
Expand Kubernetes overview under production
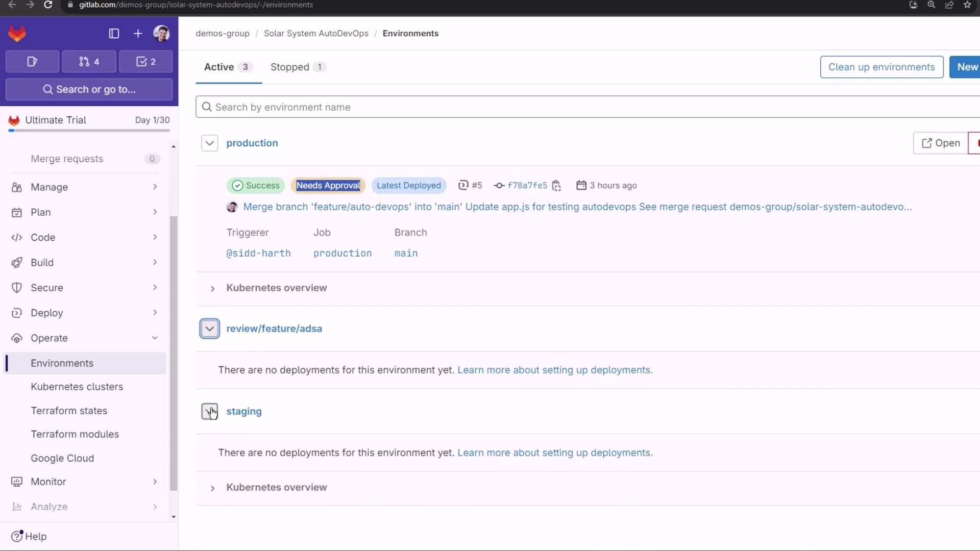click(x=213, y=289)
